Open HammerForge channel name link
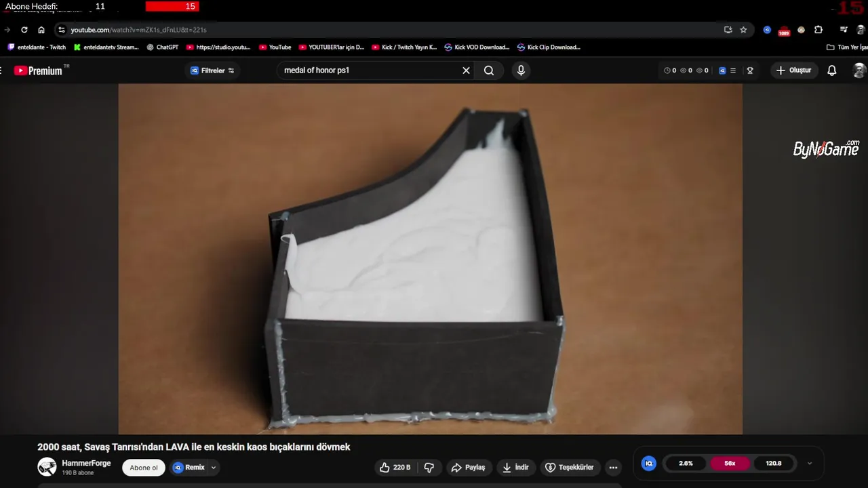Image resolution: width=868 pixels, height=488 pixels. tap(86, 463)
